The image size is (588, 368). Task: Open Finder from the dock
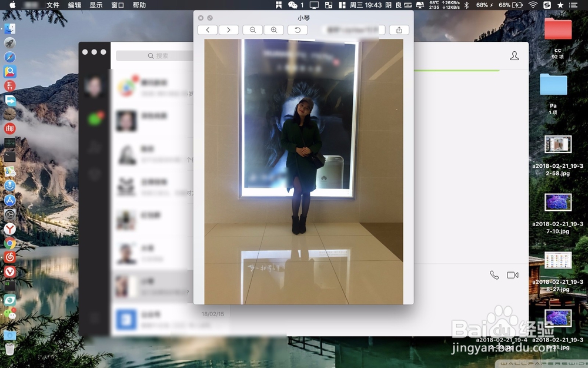(10, 29)
